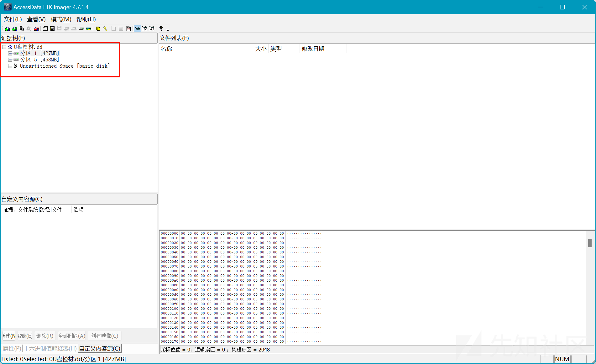Click the grayed Export Files page icon
This screenshot has height=364, width=596.
tap(114, 29)
